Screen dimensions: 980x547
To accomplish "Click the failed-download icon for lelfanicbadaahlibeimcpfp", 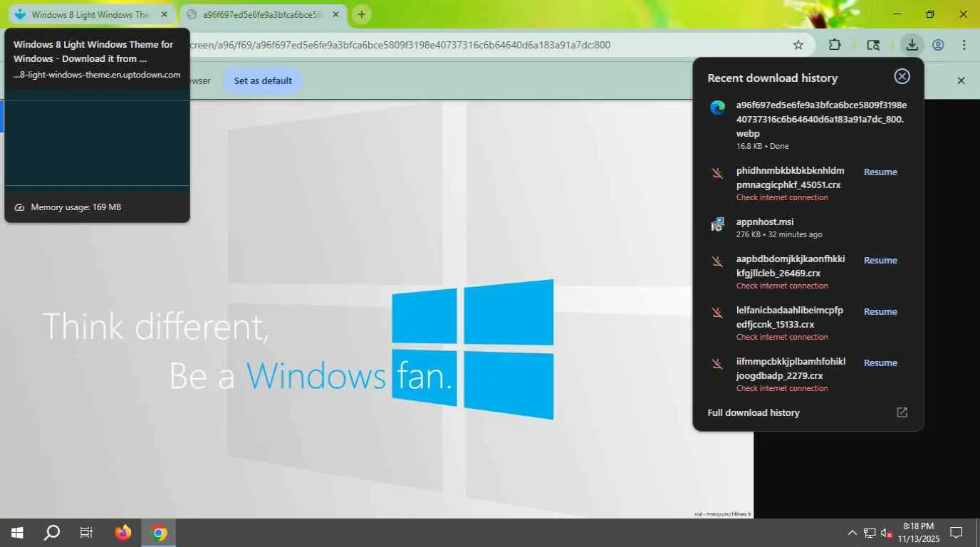I will 717,312.
